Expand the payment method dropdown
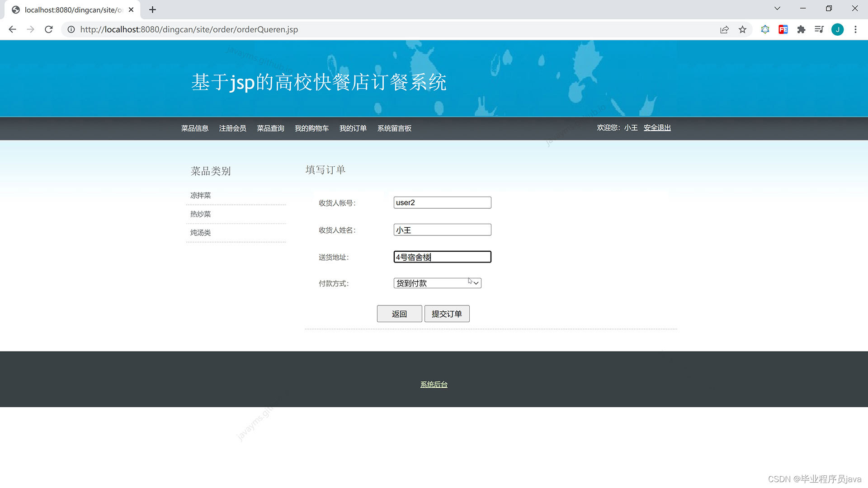The image size is (868, 488). [437, 283]
